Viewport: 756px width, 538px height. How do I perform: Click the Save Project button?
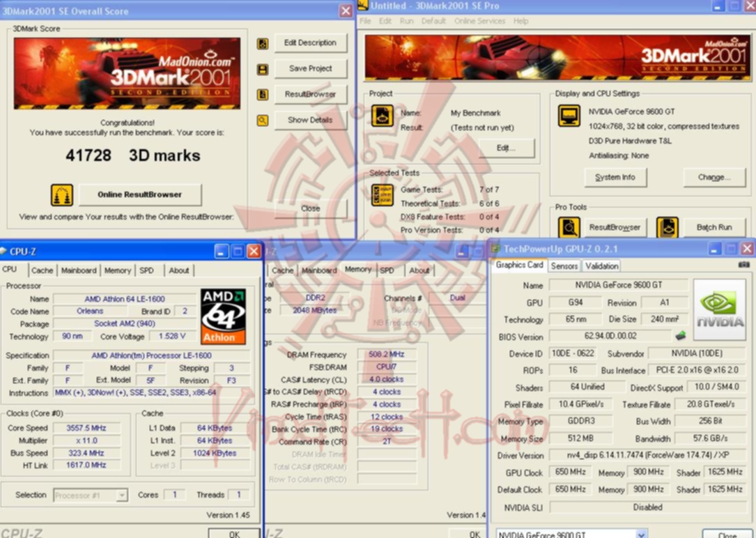click(x=311, y=69)
